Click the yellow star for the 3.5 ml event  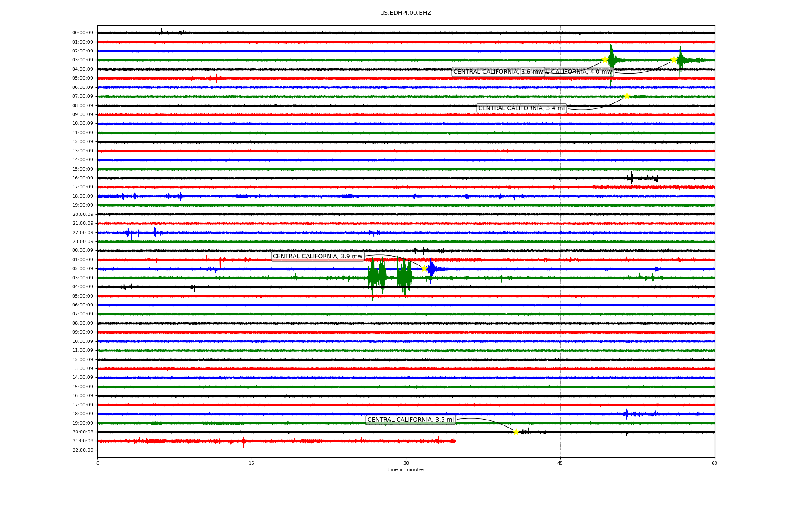pos(516,432)
